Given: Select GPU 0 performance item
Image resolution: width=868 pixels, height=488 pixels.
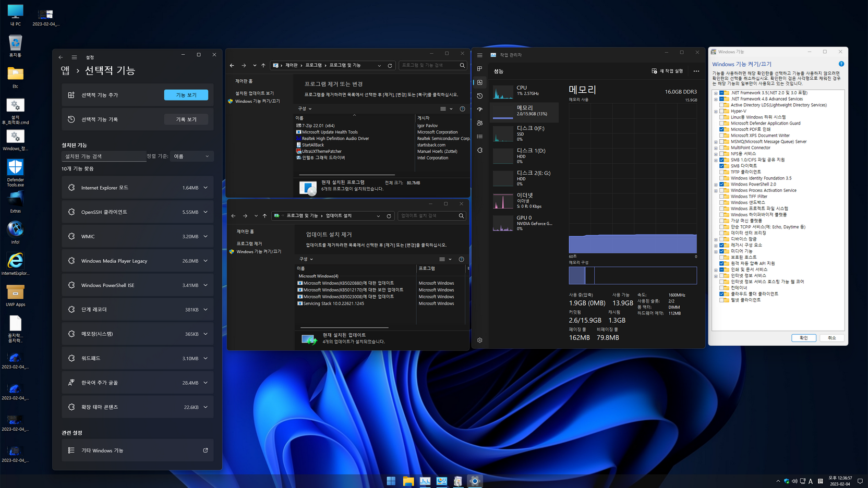Looking at the screenshot, I should coord(525,223).
